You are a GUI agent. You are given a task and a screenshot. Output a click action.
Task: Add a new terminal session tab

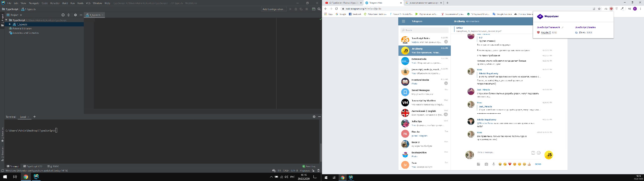tap(34, 117)
